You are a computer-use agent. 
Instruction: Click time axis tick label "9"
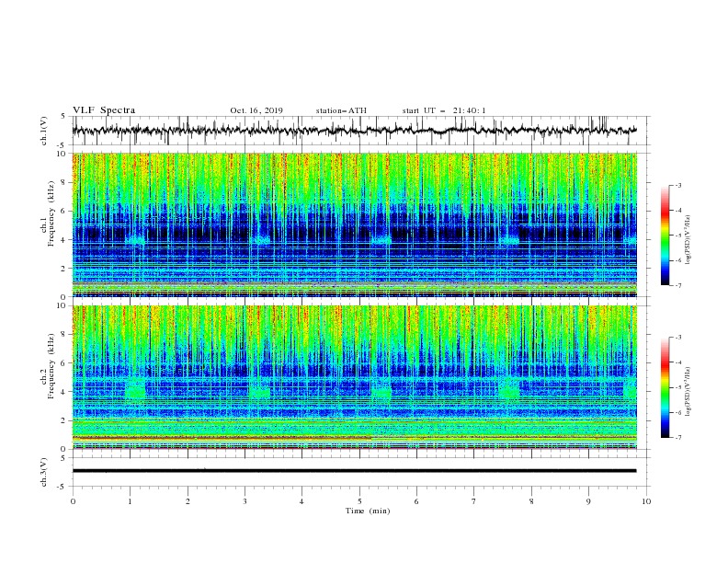(x=588, y=501)
